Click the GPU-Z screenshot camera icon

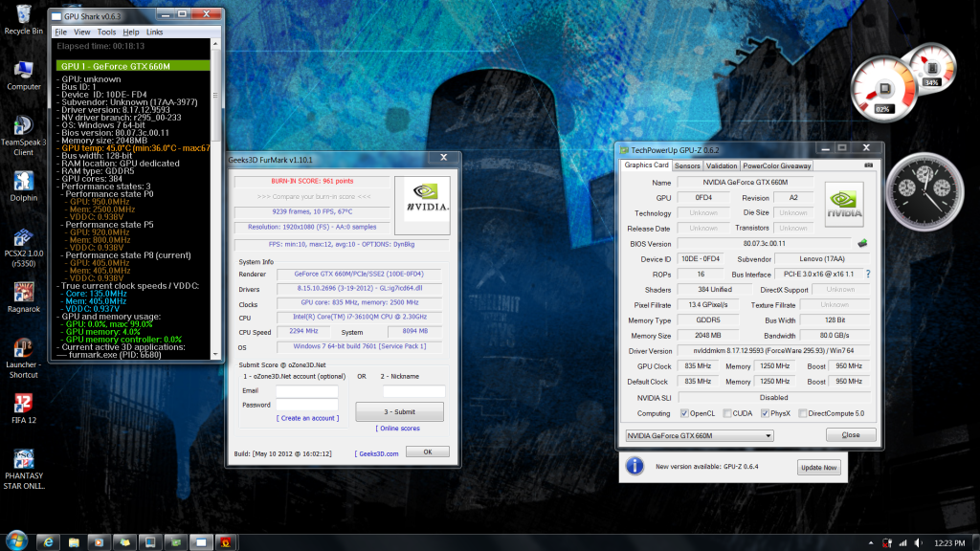click(868, 165)
